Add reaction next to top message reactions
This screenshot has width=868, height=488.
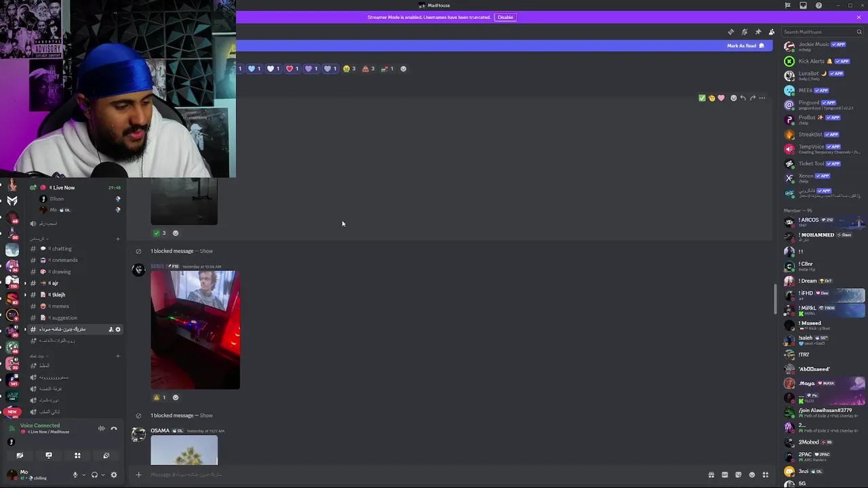(403, 68)
